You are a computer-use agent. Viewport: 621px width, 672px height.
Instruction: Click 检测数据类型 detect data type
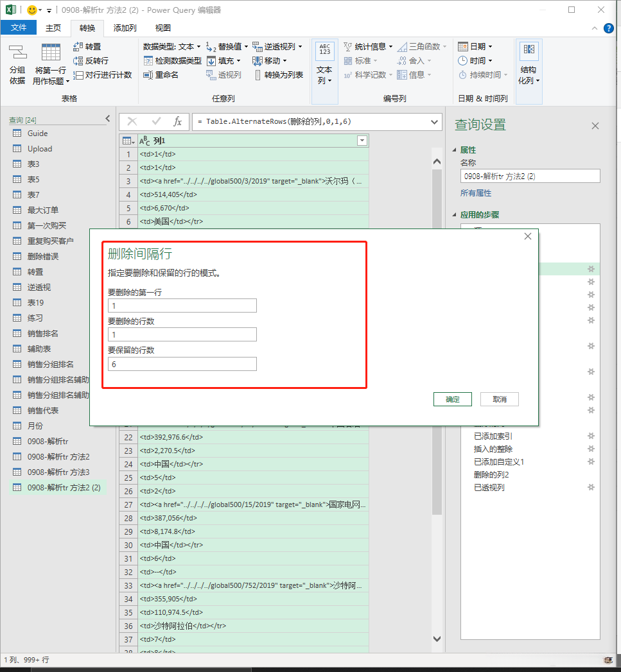coord(172,60)
